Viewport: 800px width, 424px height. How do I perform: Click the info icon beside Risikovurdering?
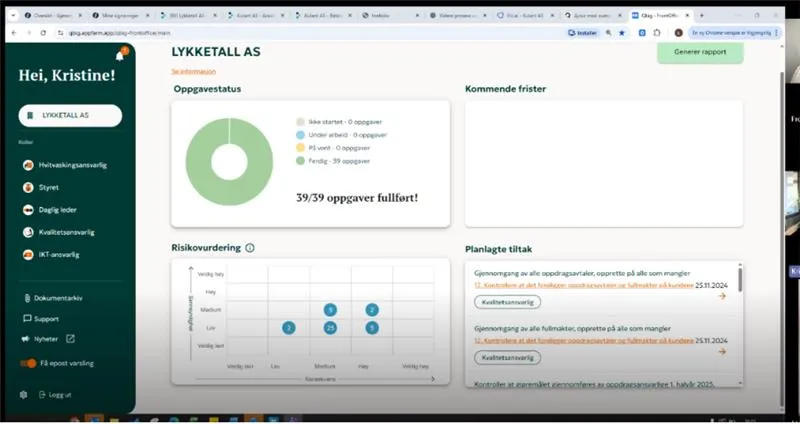[250, 248]
